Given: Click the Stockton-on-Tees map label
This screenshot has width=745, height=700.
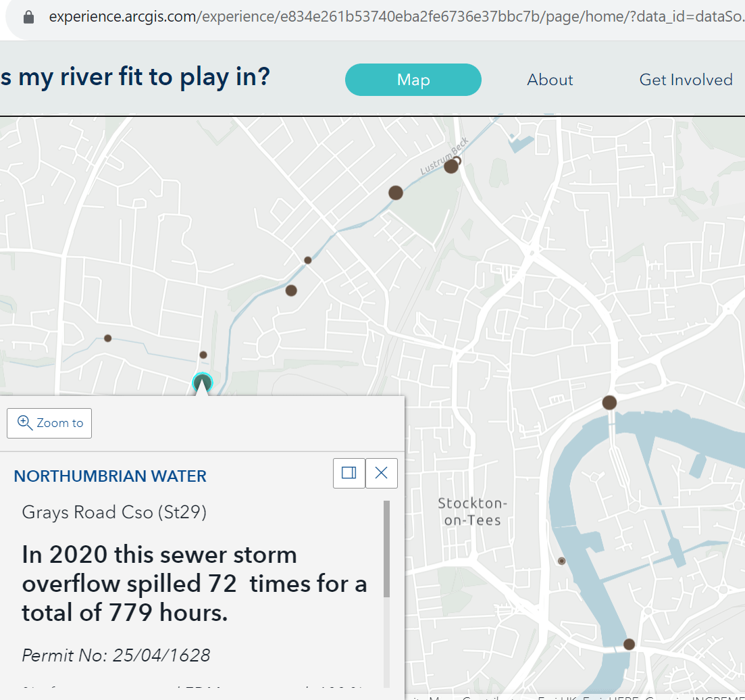Looking at the screenshot, I should pos(472,511).
